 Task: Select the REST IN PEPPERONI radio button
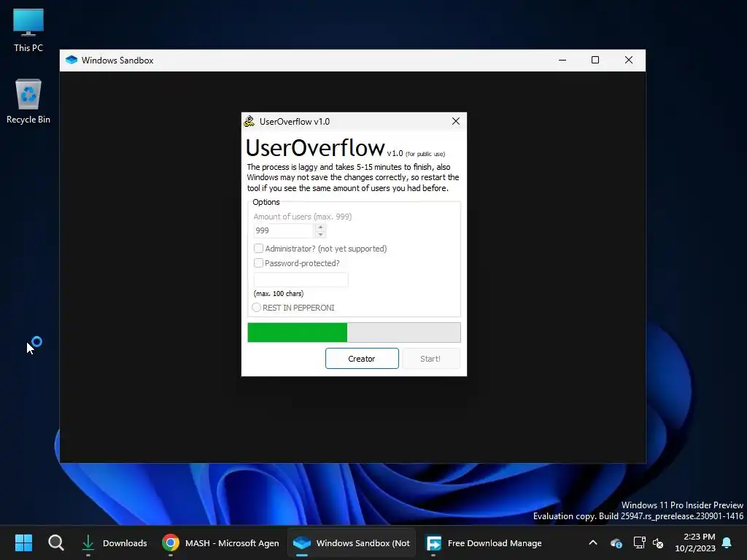257,308
